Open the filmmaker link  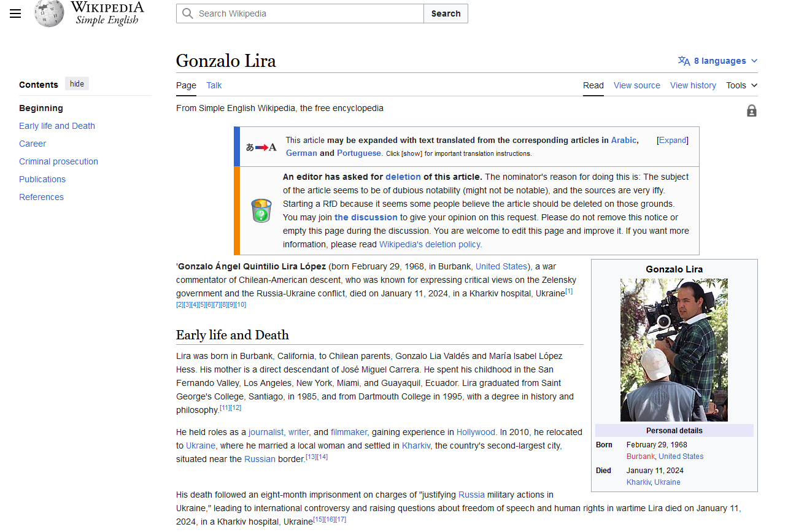coord(349,432)
